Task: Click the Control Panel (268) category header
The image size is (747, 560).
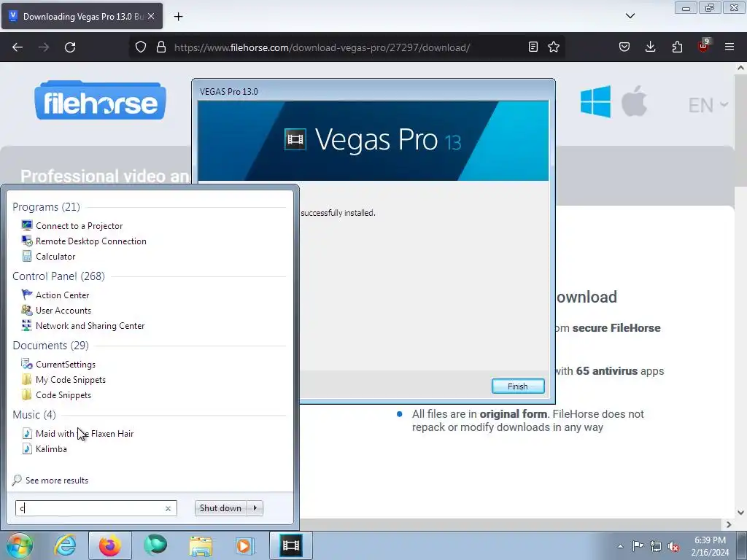Action: coord(58,276)
